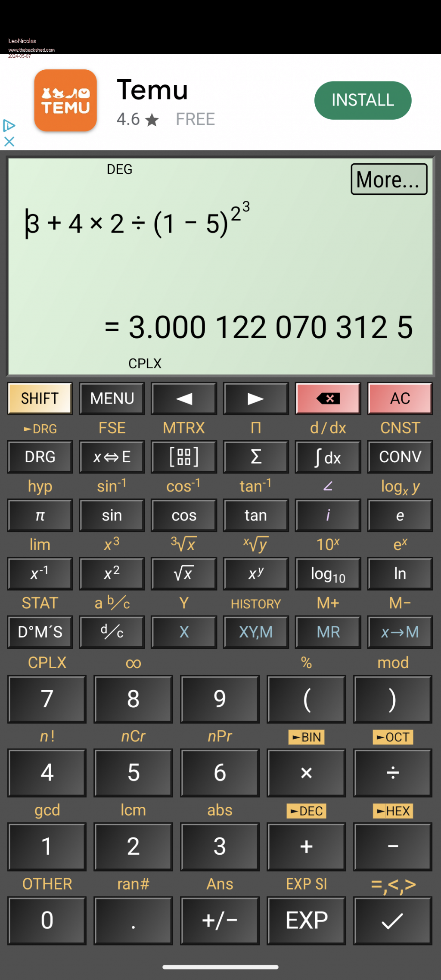
Task: Toggle sign with the +/− key
Action: pos(220,921)
